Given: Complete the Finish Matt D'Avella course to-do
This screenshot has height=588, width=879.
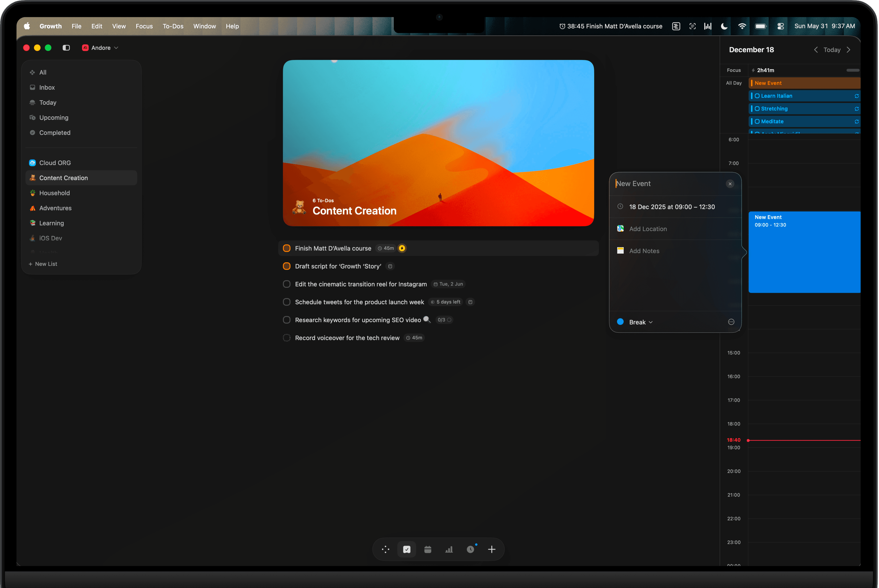Looking at the screenshot, I should pyautogui.click(x=287, y=248).
